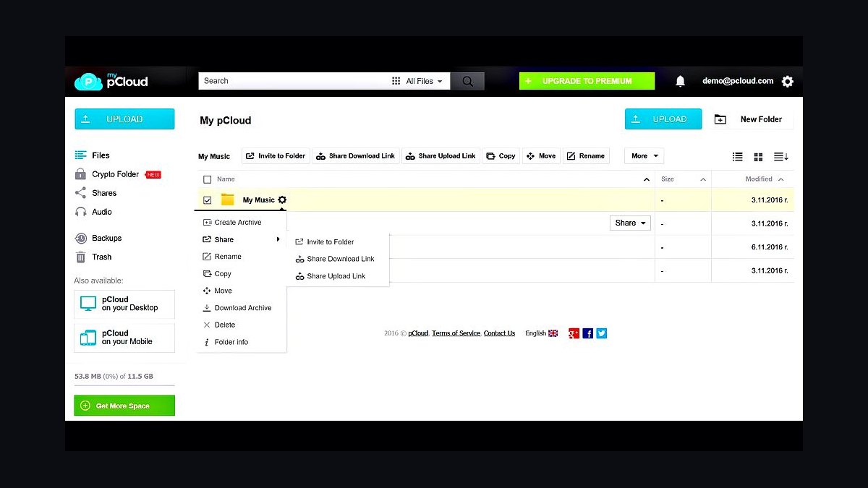This screenshot has height=488, width=868.
Task: Create a New Folder
Action: (x=752, y=119)
